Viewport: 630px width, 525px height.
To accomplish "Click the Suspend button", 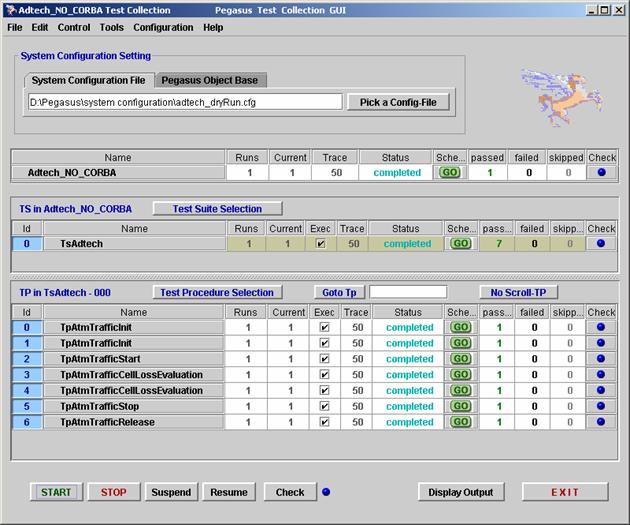I will click(x=171, y=492).
